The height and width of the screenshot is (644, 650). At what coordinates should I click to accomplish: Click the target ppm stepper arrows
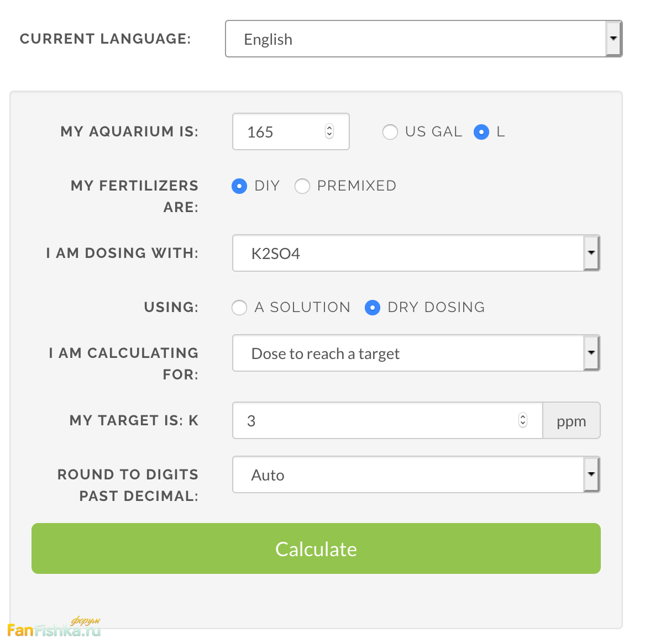[523, 420]
